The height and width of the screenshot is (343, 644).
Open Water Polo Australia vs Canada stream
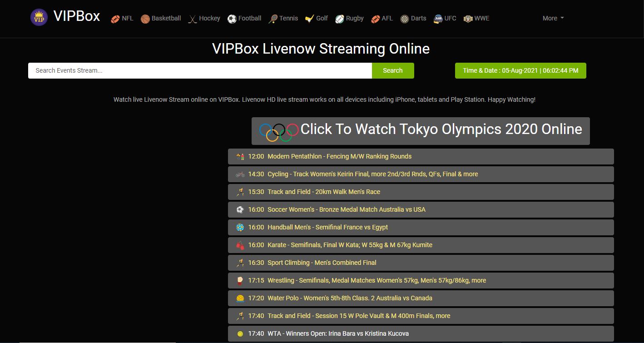click(x=421, y=298)
